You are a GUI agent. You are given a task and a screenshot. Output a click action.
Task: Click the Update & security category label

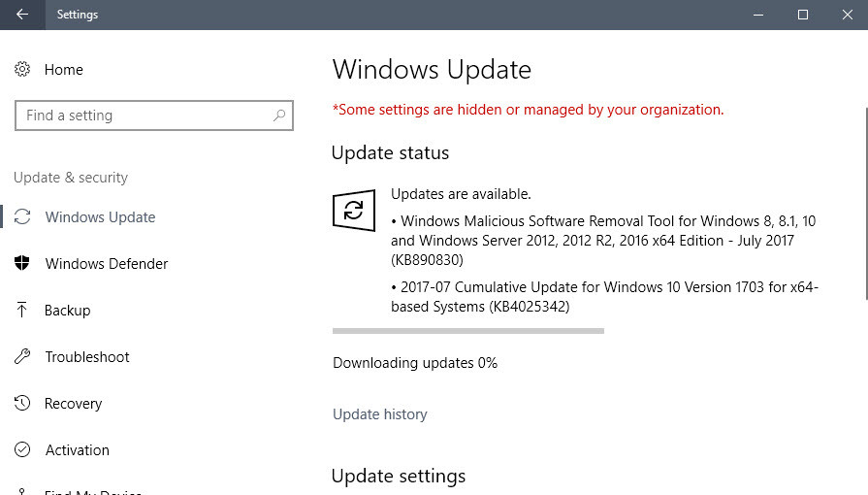(x=70, y=178)
